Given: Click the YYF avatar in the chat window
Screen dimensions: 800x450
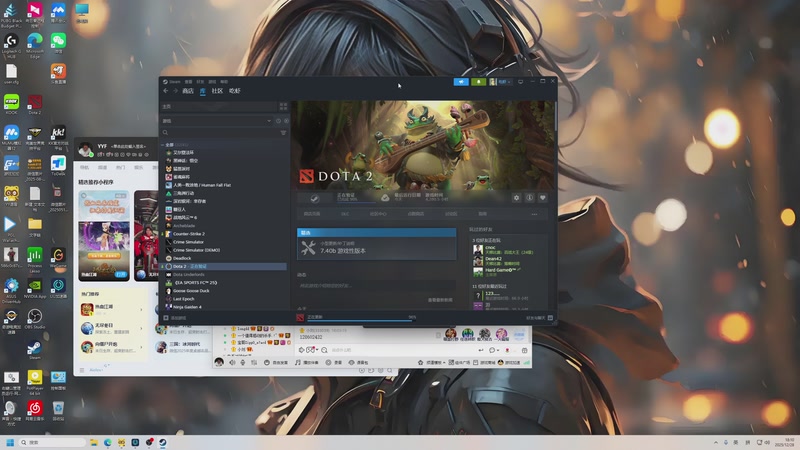Looking at the screenshot, I should [85, 149].
